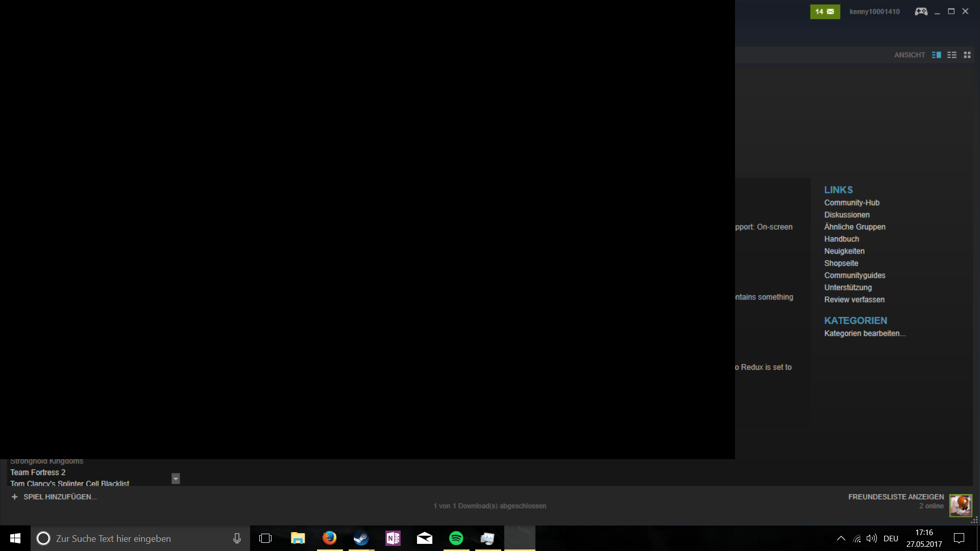Show friends list via Freundesliste anzeigen
This screenshot has height=551, width=980.
pos(896,496)
